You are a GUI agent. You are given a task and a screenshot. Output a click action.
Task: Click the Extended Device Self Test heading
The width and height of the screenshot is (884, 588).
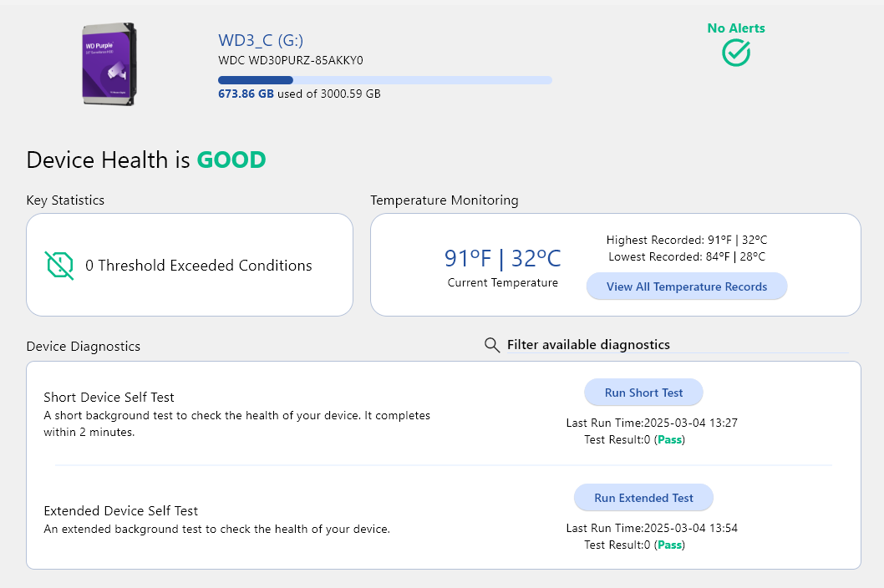[x=120, y=511]
